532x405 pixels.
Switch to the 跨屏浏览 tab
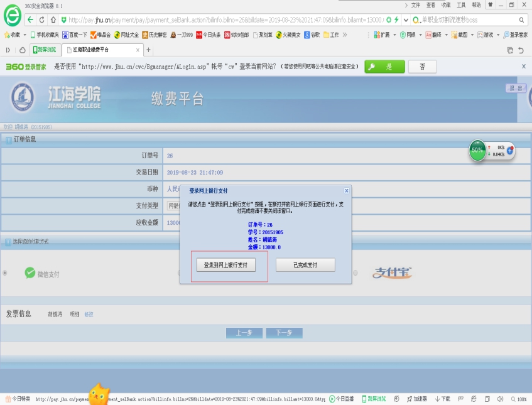[x=44, y=50]
